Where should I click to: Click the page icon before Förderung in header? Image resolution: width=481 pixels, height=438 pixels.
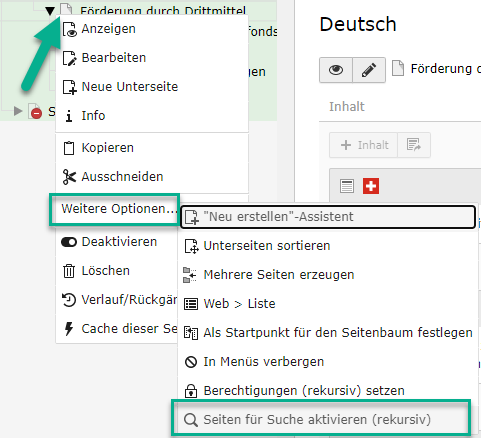(x=398, y=68)
